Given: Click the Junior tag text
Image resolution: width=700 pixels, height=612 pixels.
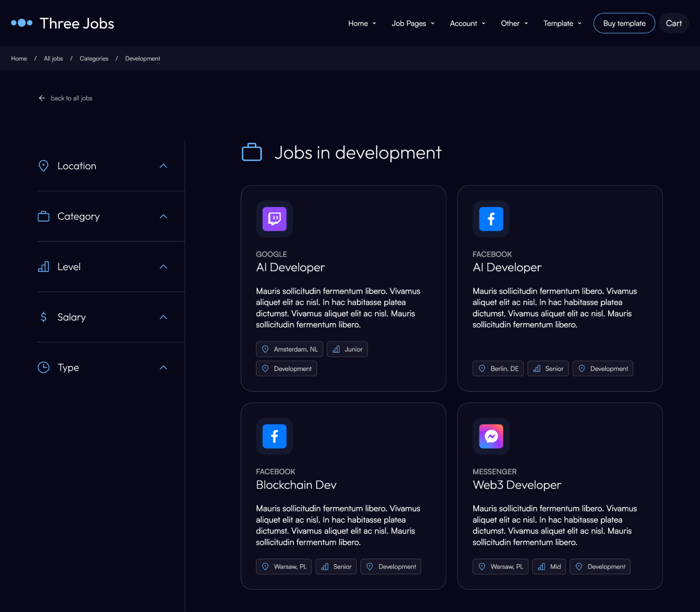Looking at the screenshot, I should coord(353,349).
